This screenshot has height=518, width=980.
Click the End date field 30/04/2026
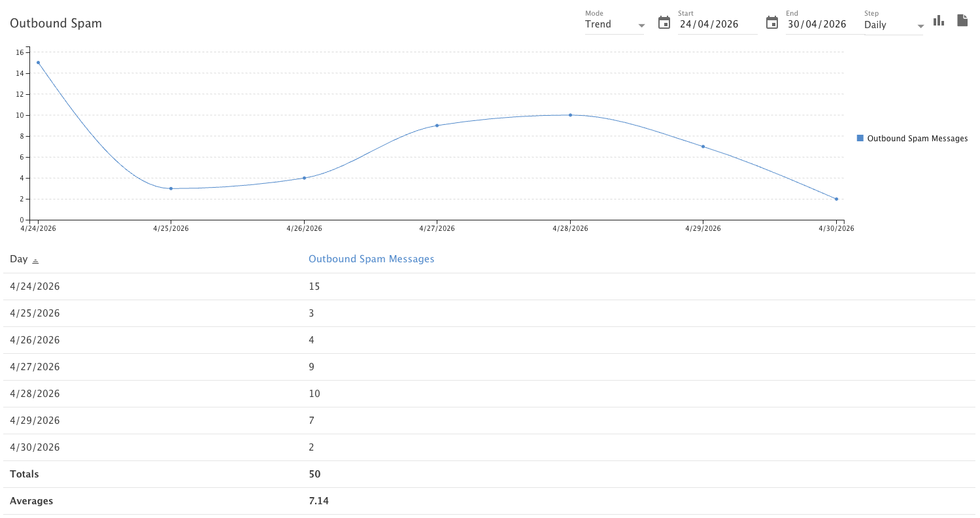817,25
